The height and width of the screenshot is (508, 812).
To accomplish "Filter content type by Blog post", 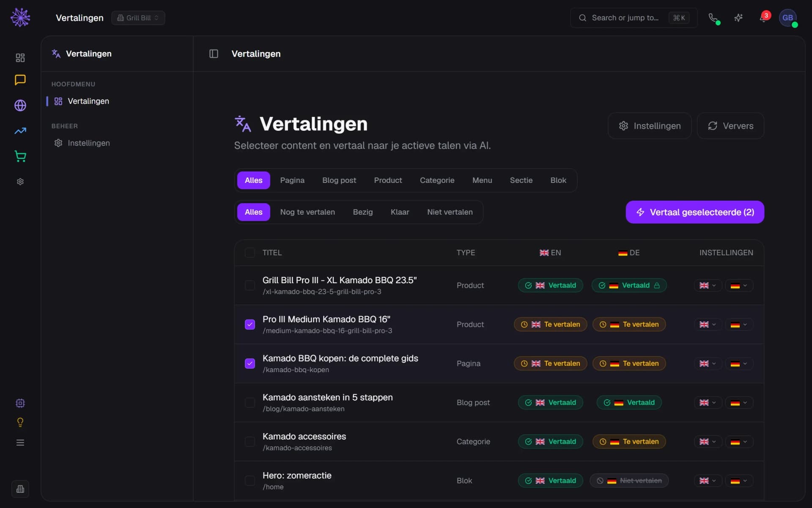I will pos(339,180).
